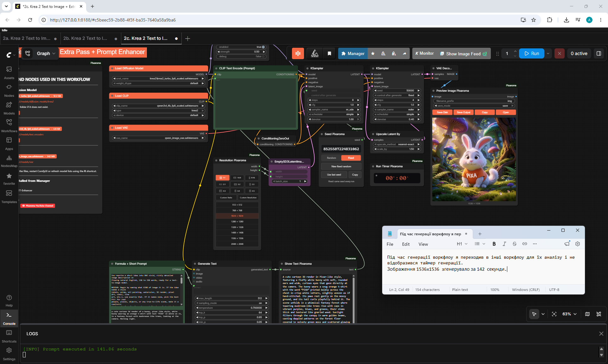Open the NodesMap sidebar panel
This screenshot has width=608, height=364.
[x=9, y=161]
